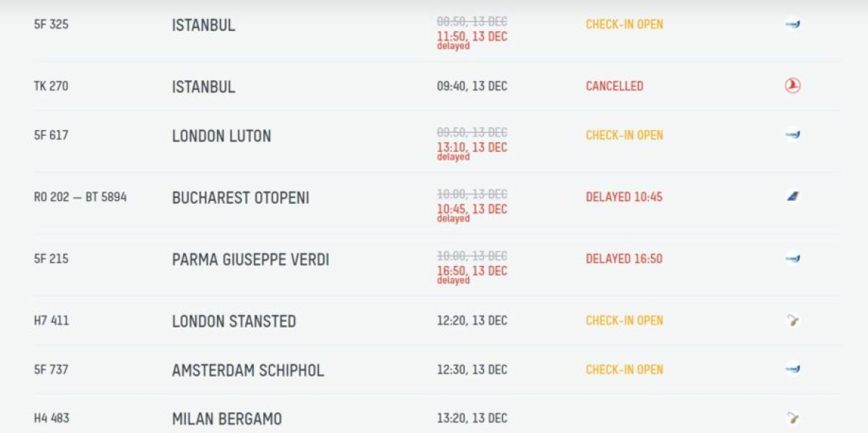
Task: Click the airline logo for flight H7 411
Action: [793, 320]
